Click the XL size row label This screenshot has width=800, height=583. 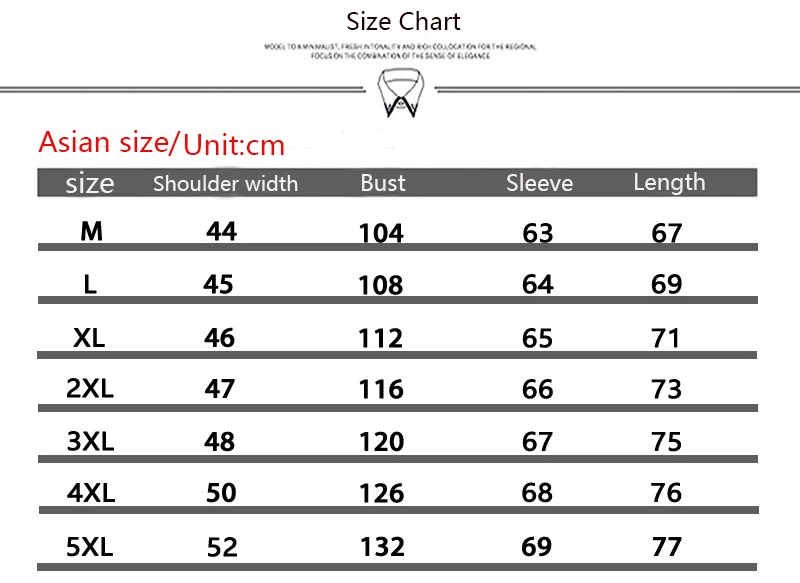pyautogui.click(x=90, y=337)
